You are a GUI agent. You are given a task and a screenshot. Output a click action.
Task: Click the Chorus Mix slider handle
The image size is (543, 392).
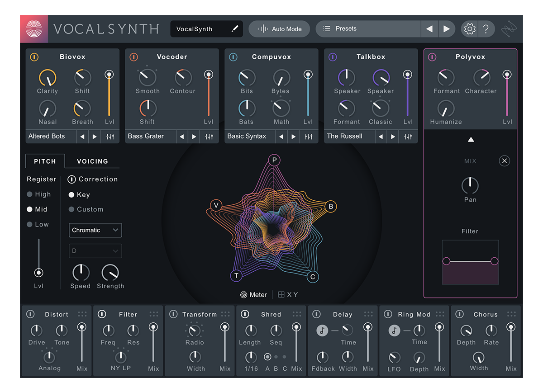click(511, 327)
